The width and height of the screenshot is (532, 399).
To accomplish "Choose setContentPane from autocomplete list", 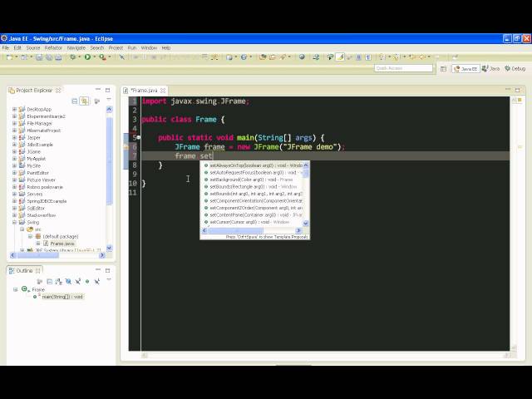I will (252, 215).
